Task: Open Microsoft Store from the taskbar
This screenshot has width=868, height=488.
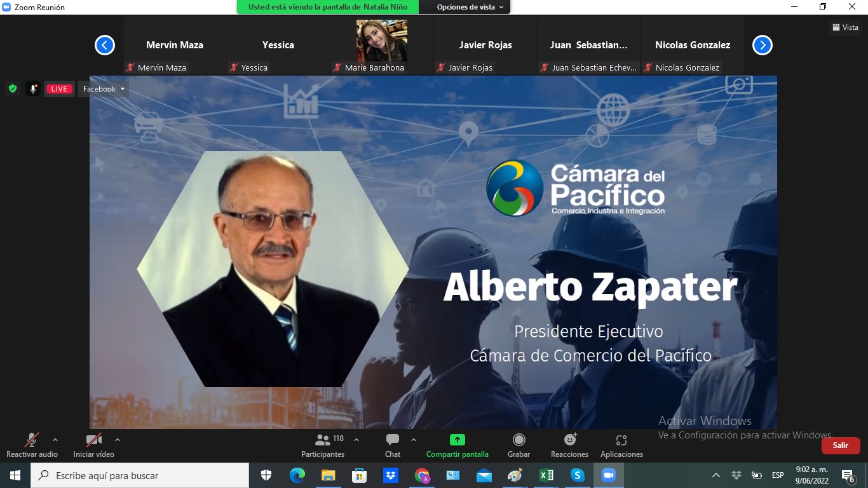Action: pyautogui.click(x=360, y=475)
